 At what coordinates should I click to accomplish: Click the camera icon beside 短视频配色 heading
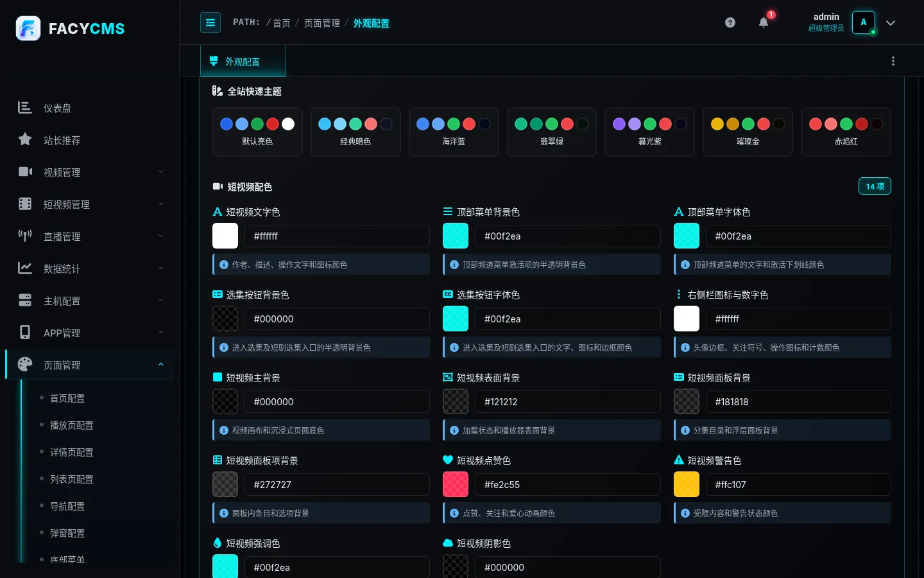click(218, 186)
